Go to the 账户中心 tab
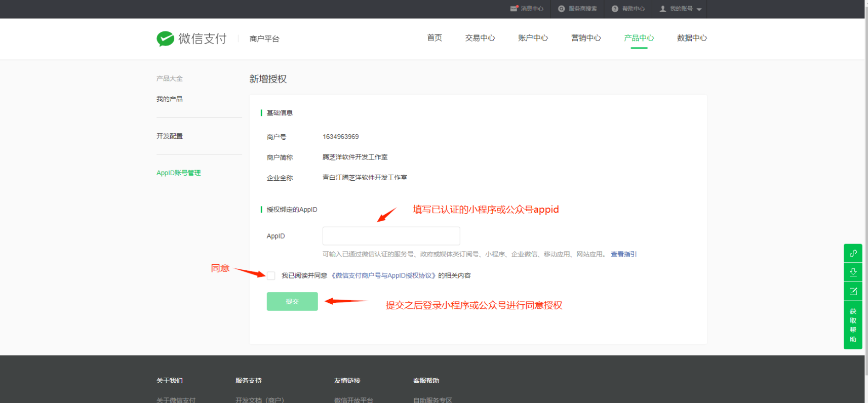This screenshot has width=868, height=403. tap(533, 38)
